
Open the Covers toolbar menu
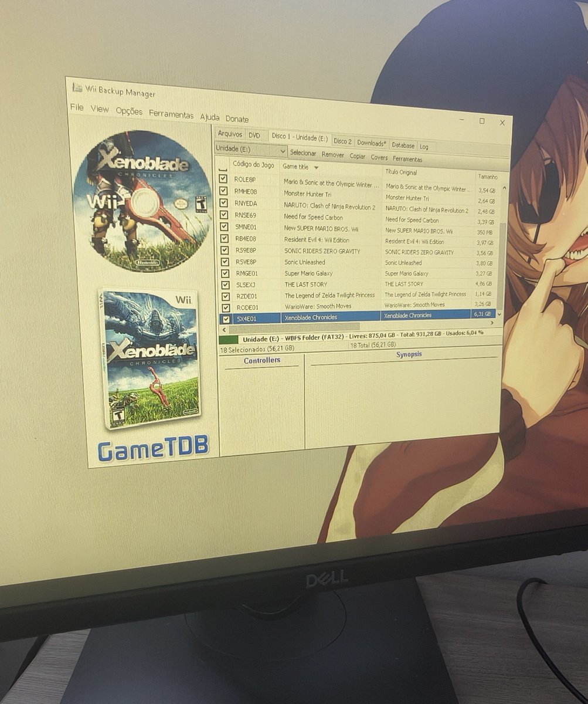coord(379,157)
